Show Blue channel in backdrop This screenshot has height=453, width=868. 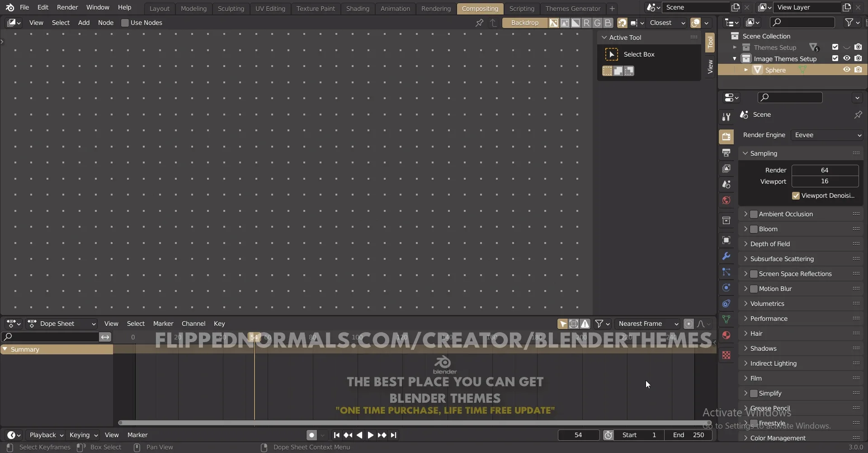point(608,23)
